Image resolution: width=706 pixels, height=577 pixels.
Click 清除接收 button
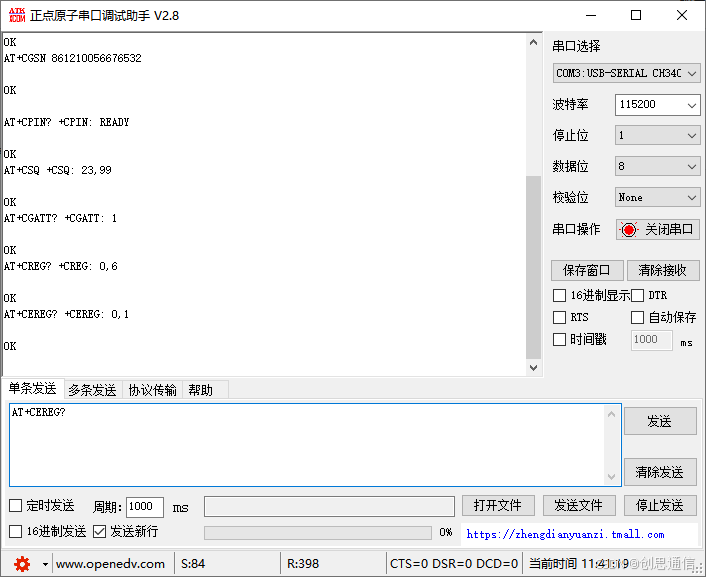[x=663, y=270]
